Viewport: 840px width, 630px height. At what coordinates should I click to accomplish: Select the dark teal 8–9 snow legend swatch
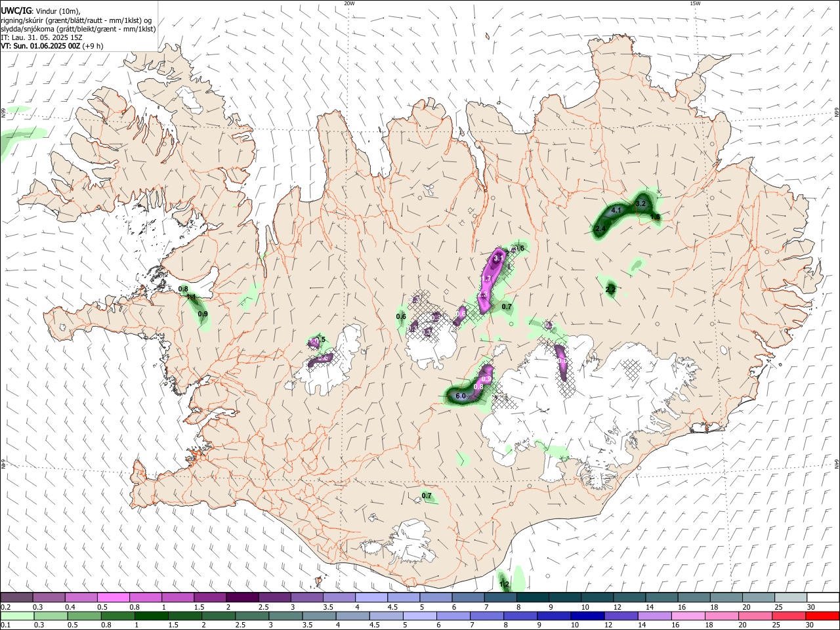(x=533, y=598)
